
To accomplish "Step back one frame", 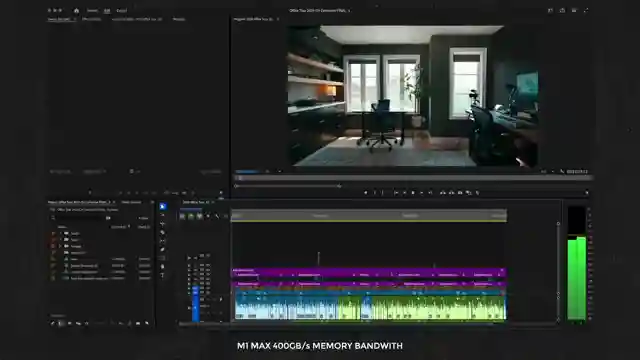I will pos(404,193).
